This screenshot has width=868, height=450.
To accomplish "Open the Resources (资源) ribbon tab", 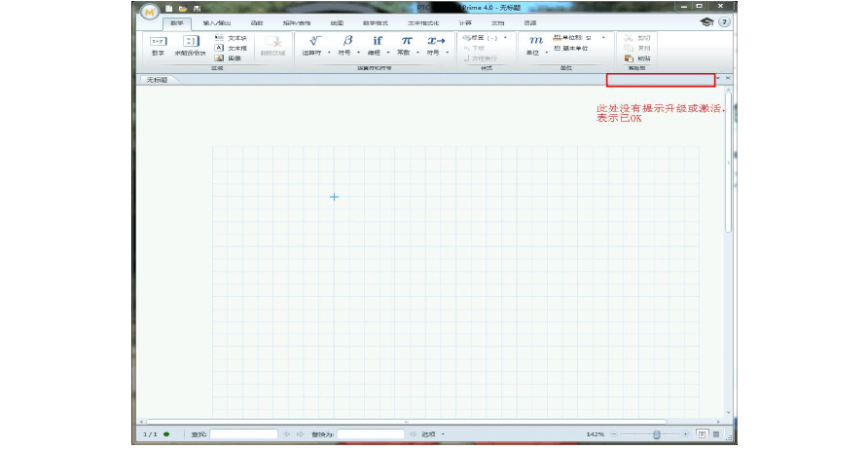I will pyautogui.click(x=530, y=23).
